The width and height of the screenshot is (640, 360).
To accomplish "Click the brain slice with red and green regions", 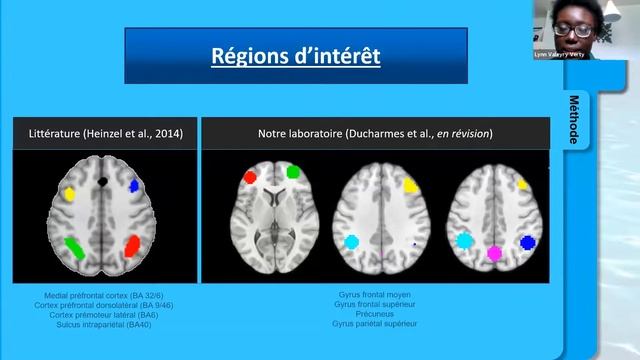I will 274,217.
